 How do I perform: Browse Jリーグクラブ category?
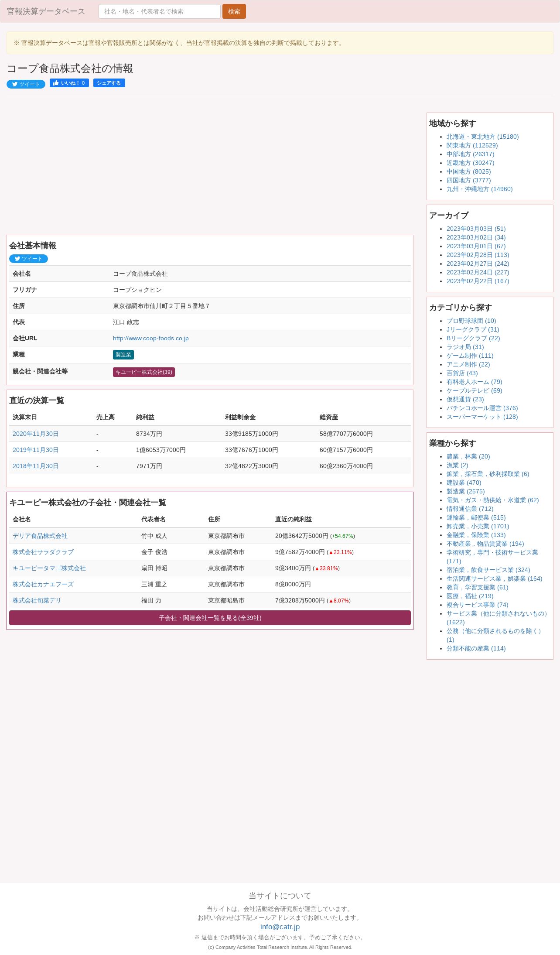coord(473,329)
